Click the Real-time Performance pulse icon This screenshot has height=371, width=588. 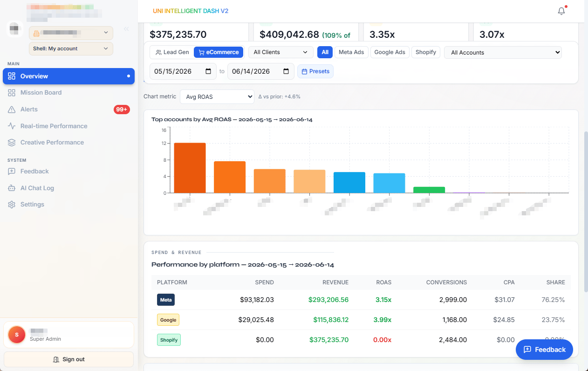[x=12, y=126]
